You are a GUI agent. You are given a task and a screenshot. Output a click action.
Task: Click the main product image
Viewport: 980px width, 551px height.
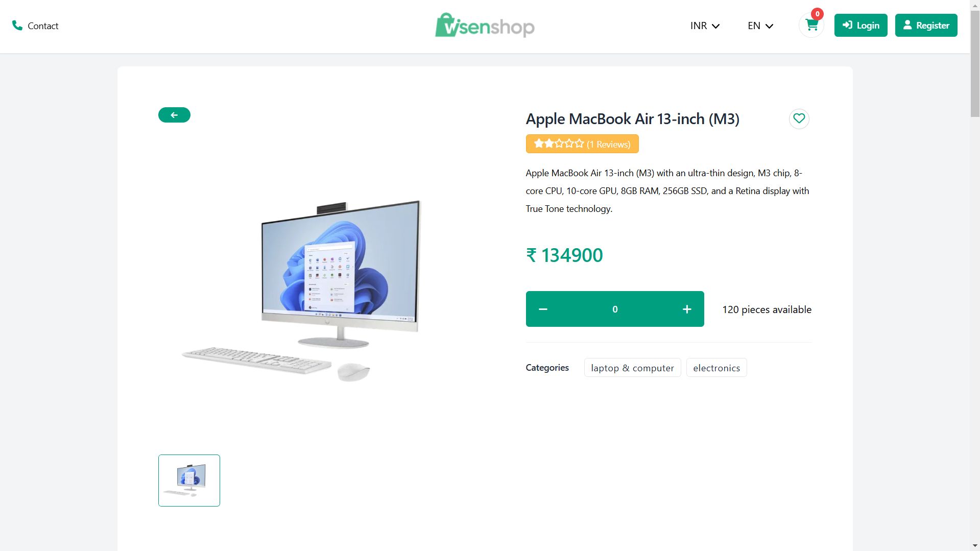301,291
